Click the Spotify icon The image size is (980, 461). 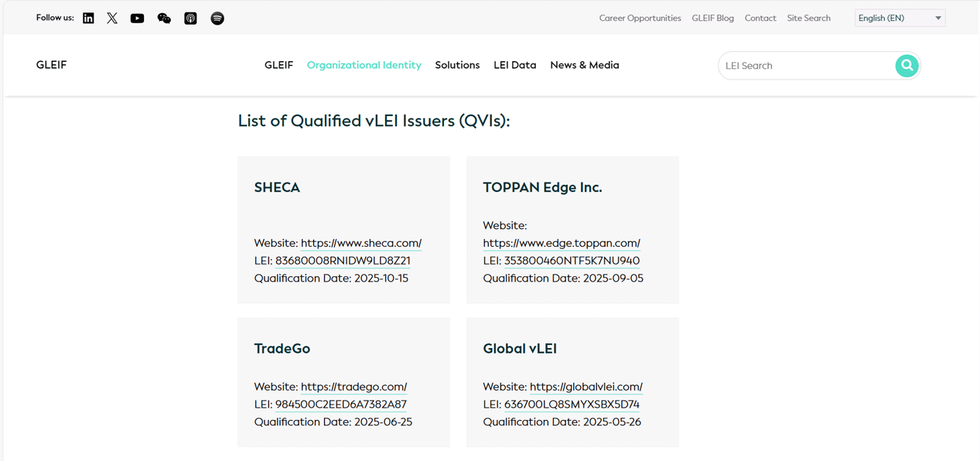point(217,19)
